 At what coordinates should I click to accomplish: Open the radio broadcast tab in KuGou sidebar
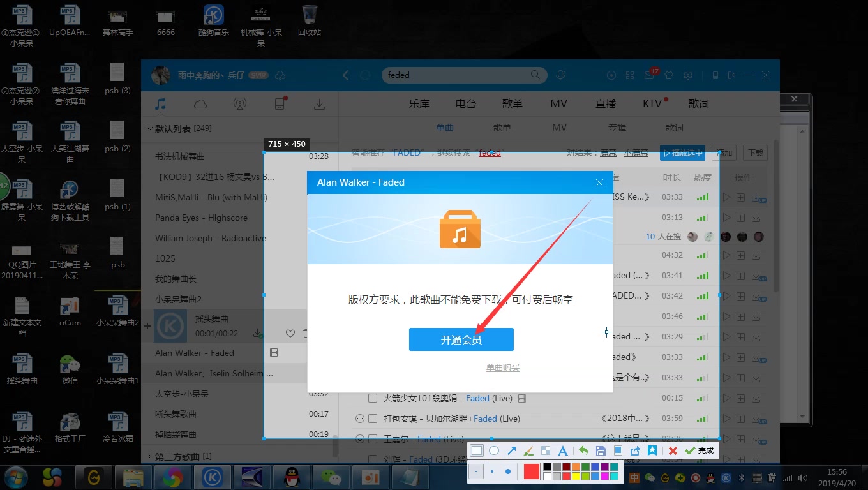(240, 104)
